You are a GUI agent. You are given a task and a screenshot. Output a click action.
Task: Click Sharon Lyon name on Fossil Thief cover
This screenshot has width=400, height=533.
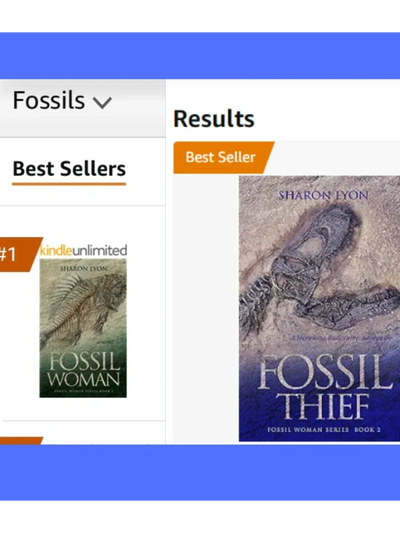(323, 195)
